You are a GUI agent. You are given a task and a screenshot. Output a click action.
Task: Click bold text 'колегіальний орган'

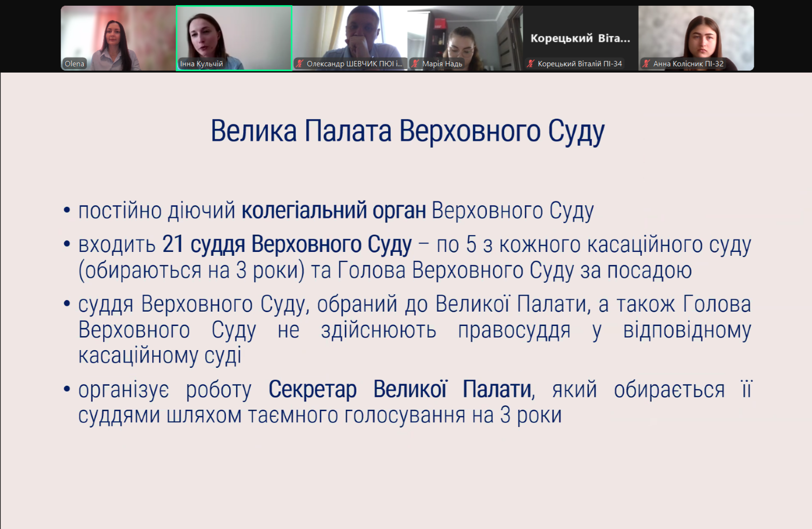click(334, 211)
